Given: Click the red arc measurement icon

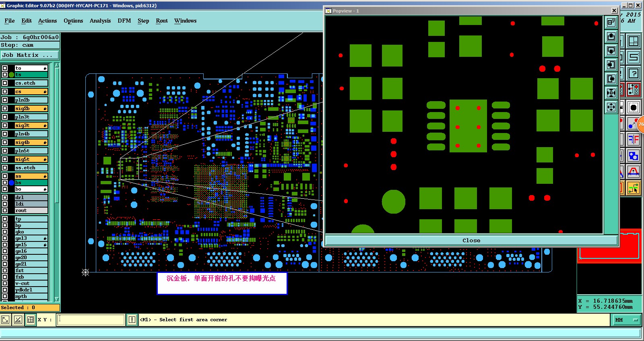Looking at the screenshot, I should click(x=634, y=172).
